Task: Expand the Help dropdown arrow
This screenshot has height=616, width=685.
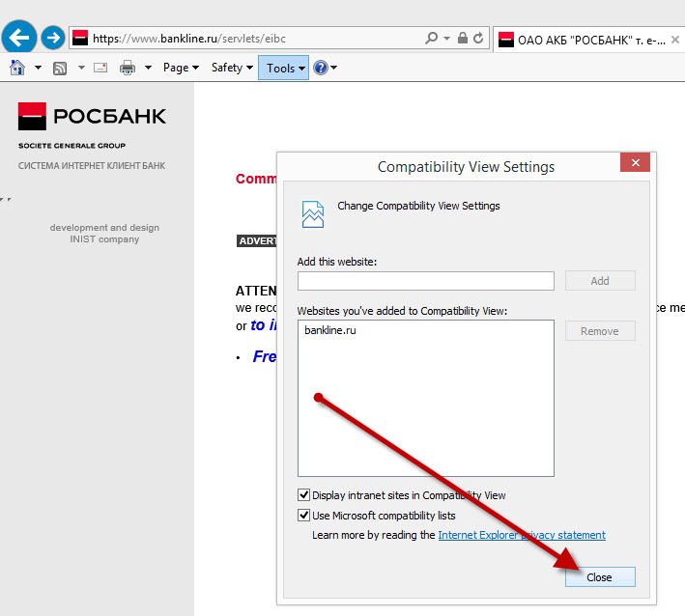Action: [x=333, y=68]
